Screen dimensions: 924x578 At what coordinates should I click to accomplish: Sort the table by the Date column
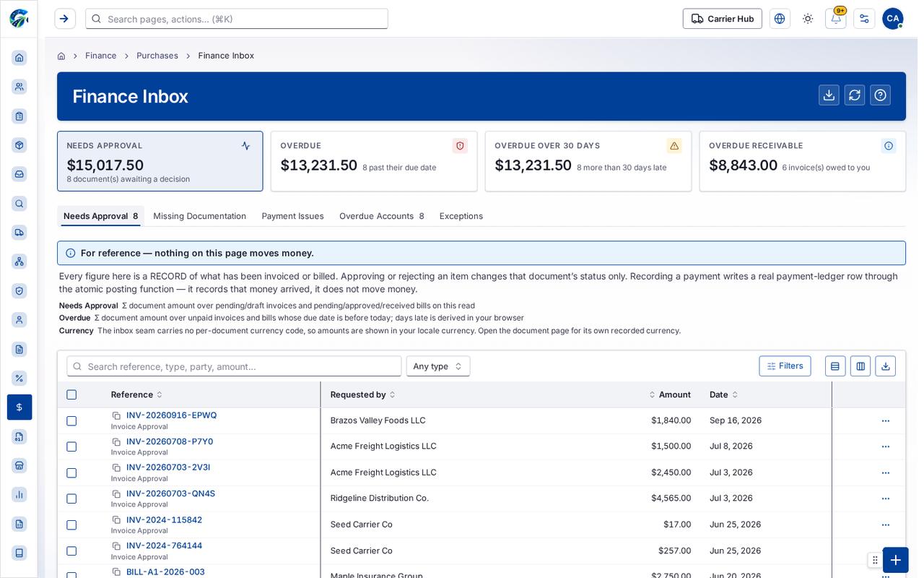click(724, 394)
